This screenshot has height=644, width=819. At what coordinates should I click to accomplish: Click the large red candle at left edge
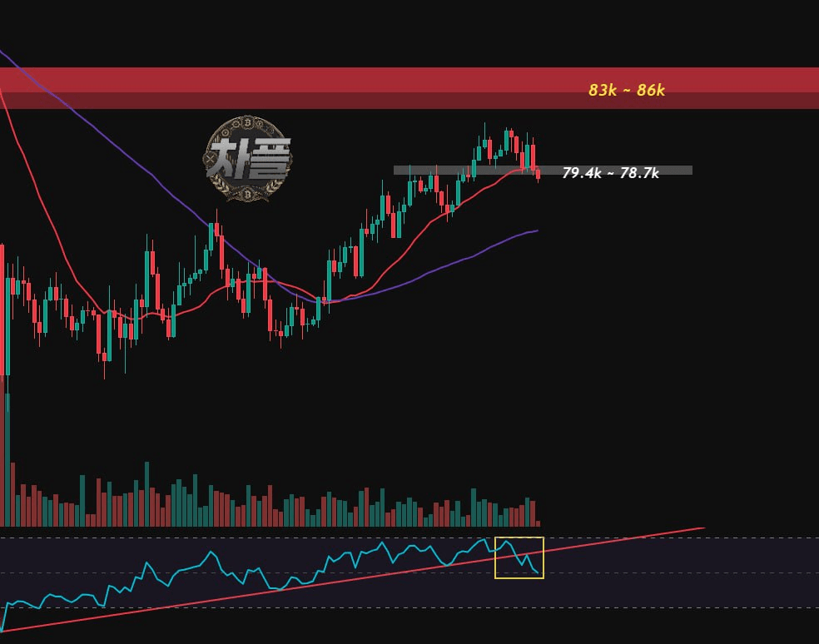2,310
